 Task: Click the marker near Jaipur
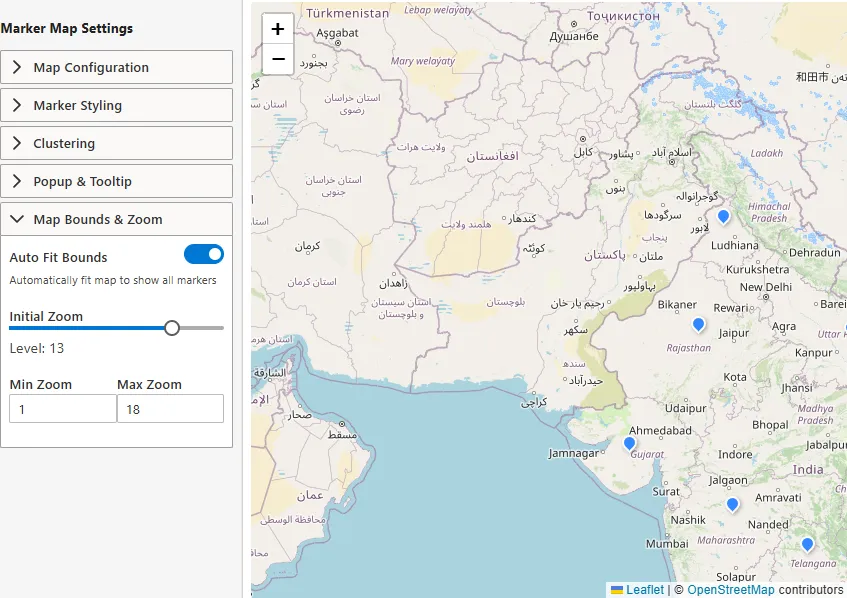coord(698,323)
